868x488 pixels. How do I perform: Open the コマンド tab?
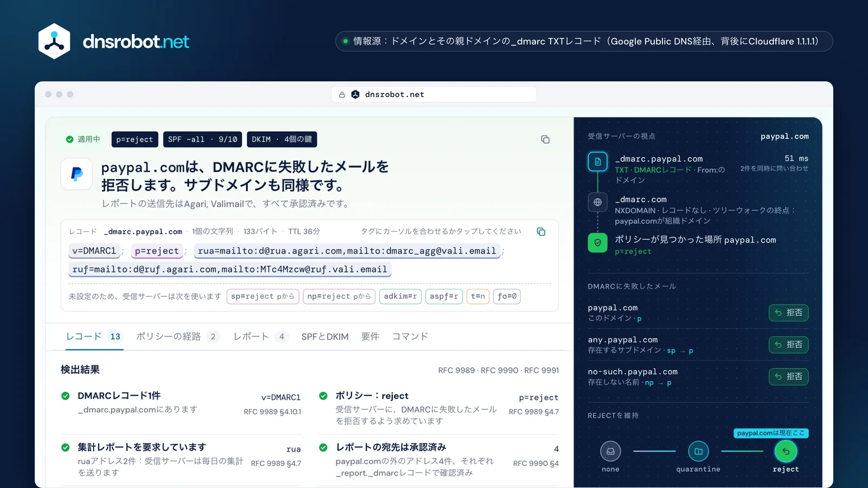(x=410, y=337)
